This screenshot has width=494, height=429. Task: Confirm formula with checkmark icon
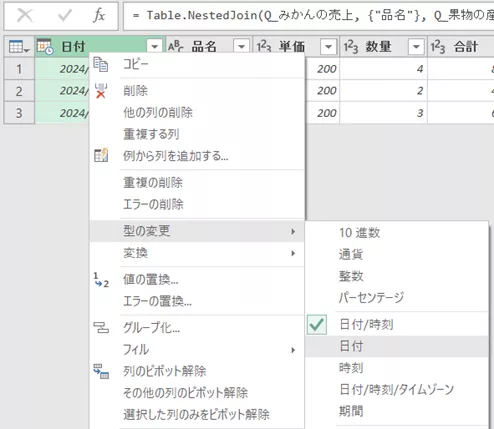click(65, 15)
